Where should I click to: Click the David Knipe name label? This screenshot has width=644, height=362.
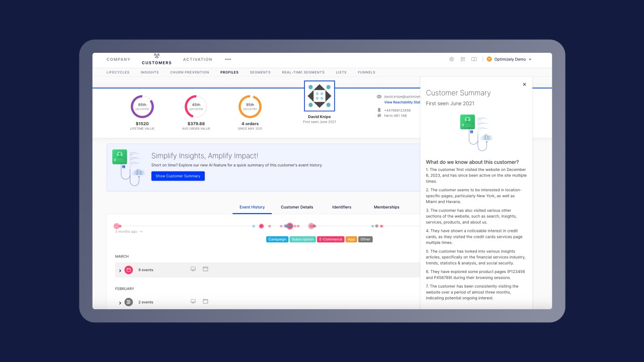click(319, 117)
